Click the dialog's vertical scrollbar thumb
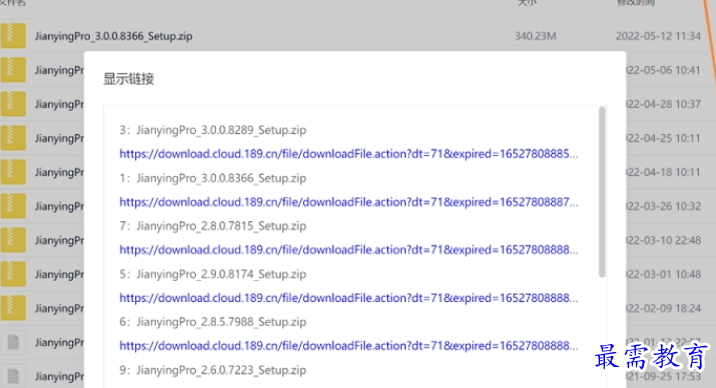 (x=602, y=192)
